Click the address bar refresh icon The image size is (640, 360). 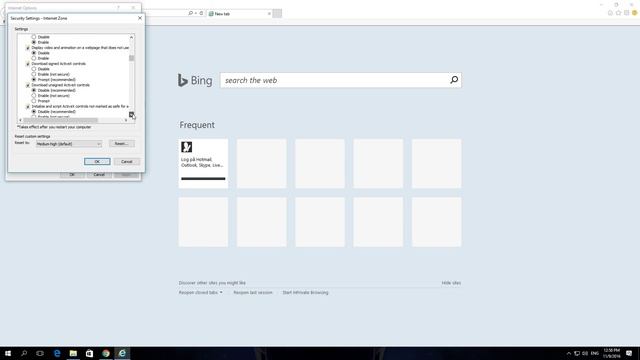coord(201,13)
